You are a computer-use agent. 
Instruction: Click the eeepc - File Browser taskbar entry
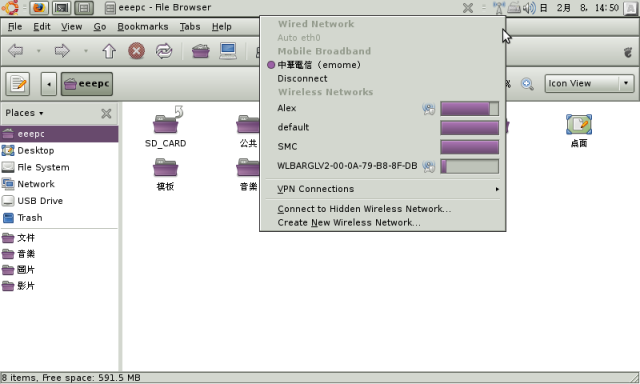pyautogui.click(x=158, y=7)
